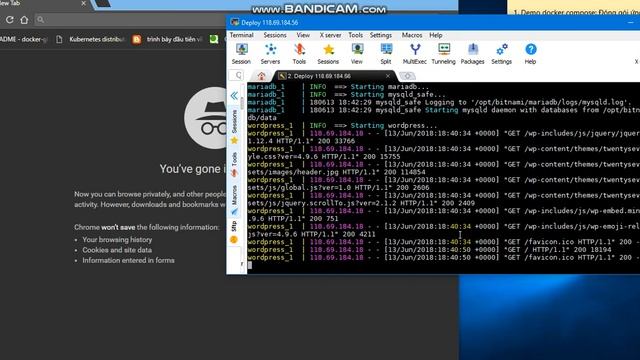Open the 'Kubernetes distribut' bookmark
The image size is (640, 360).
91,39
